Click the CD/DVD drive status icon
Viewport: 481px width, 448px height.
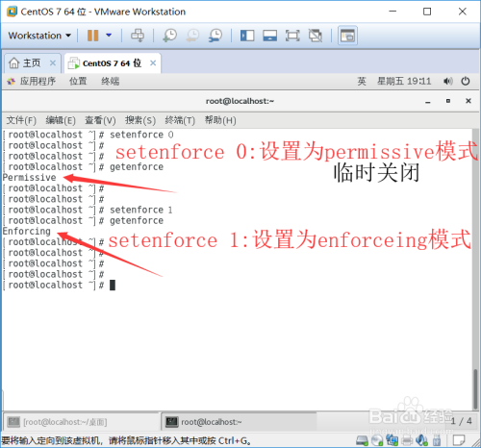pos(377,440)
